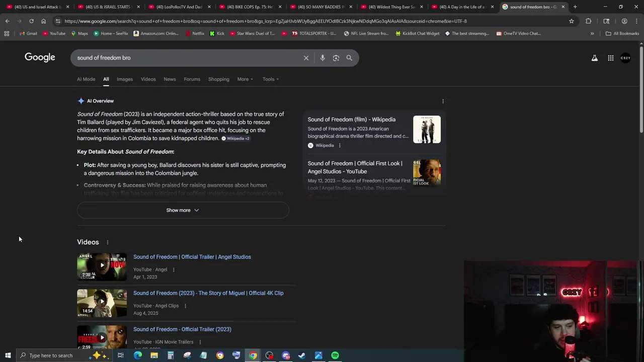Screen dimensions: 644x362
Task: Go to Chrome home page icon
Action: pos(43,21)
